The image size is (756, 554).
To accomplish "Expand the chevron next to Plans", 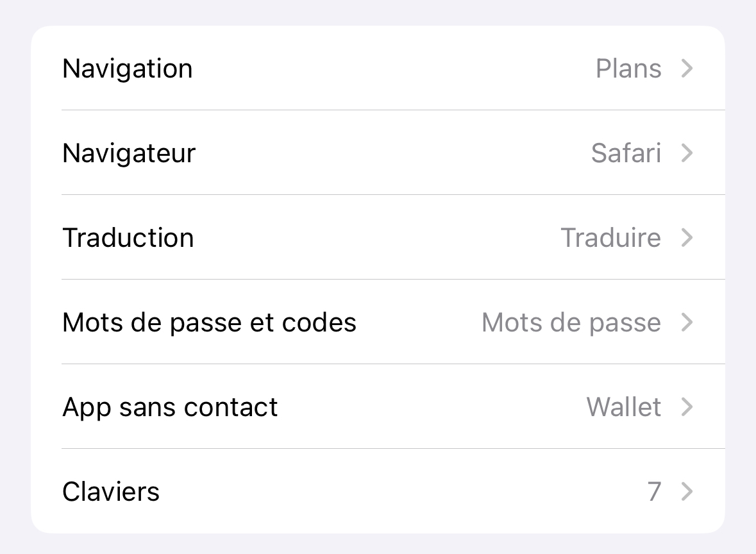I will 687,68.
